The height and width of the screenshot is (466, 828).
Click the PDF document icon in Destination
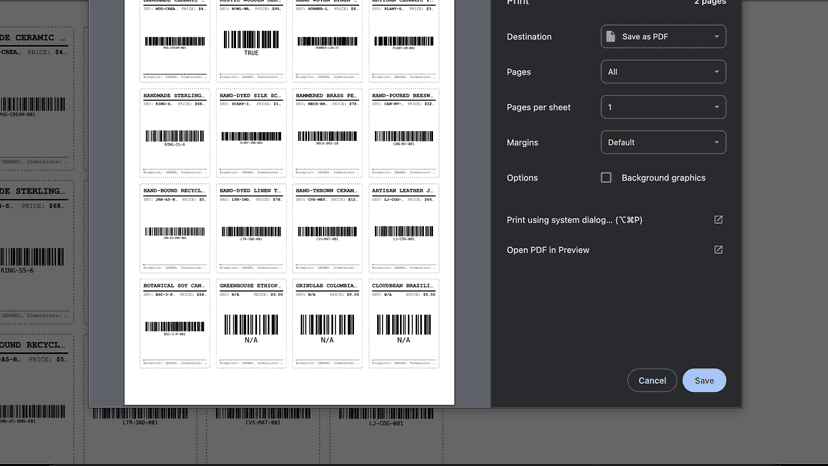611,36
